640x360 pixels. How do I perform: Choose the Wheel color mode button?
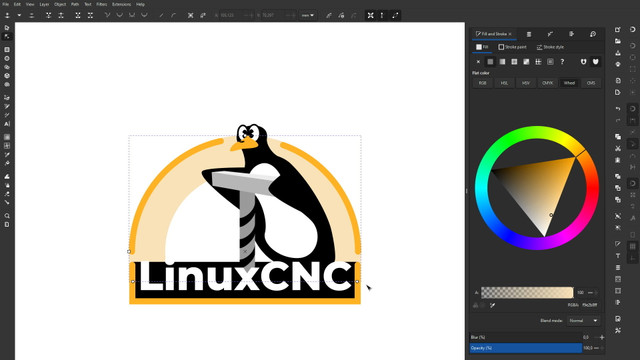pyautogui.click(x=569, y=83)
